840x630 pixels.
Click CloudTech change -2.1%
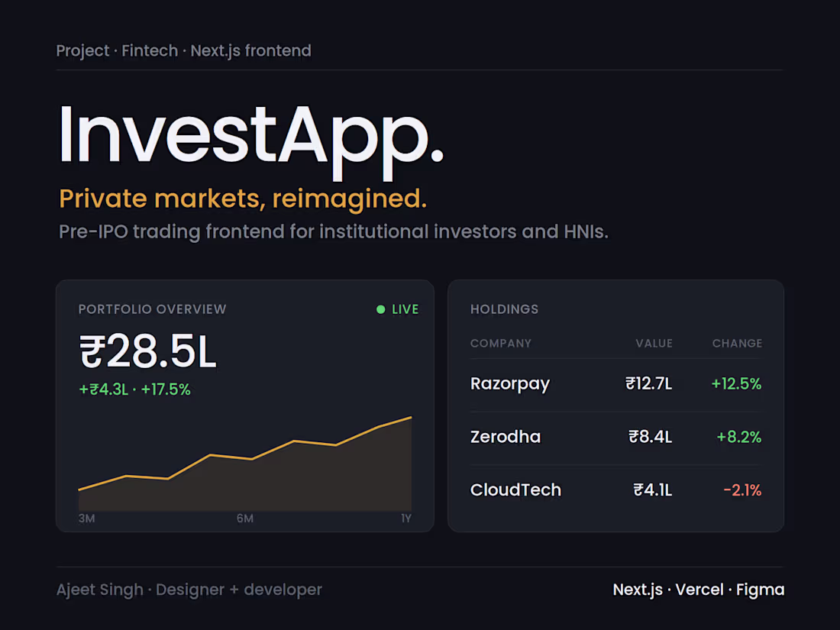coord(742,489)
